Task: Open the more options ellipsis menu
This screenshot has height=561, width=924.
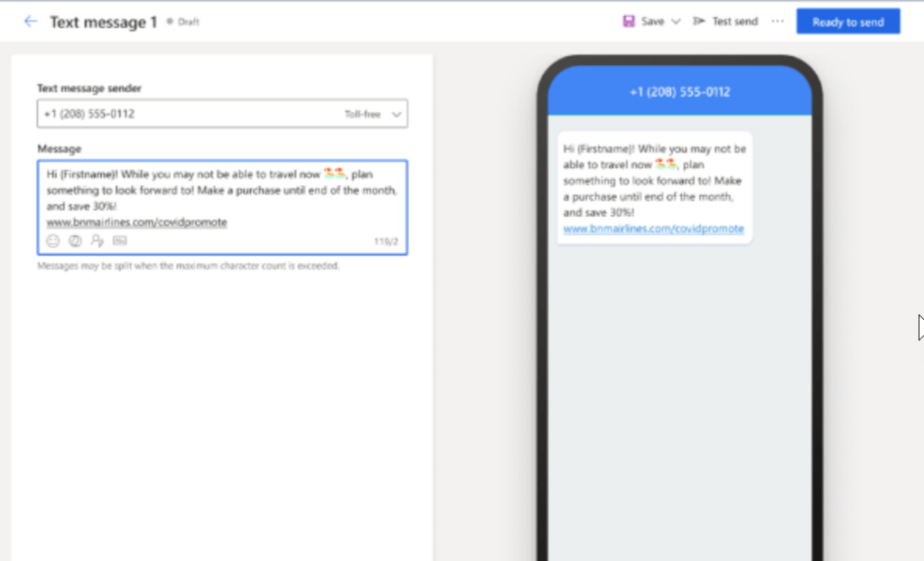Action: tap(778, 22)
